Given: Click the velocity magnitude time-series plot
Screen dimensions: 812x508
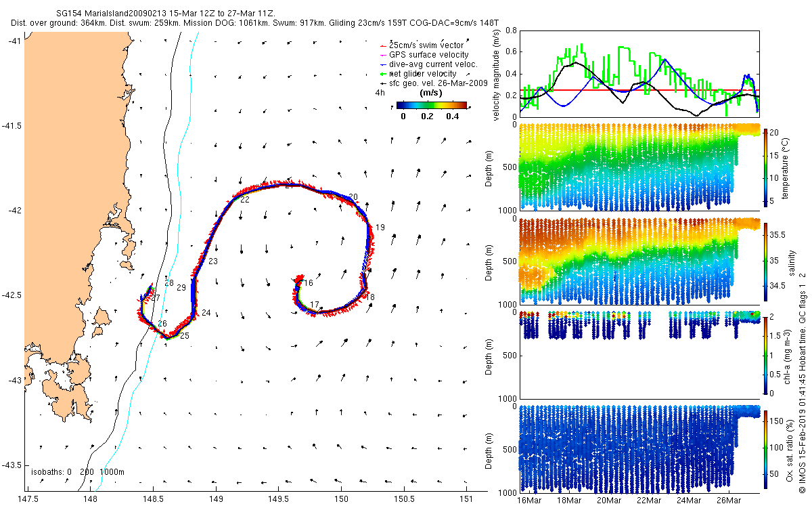Looking at the screenshot, I should coord(639,73).
